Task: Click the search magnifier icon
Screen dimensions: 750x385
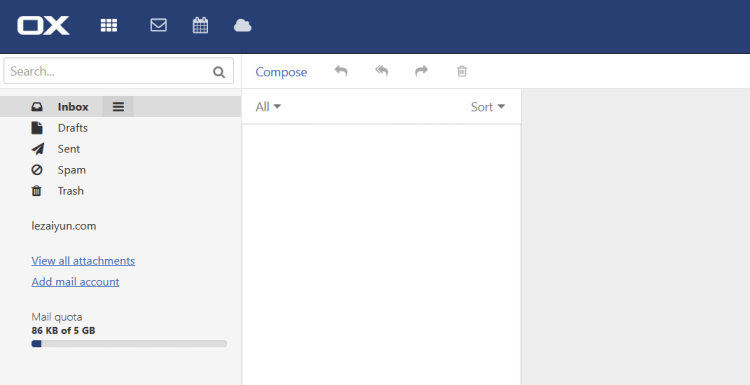Action: [x=219, y=72]
